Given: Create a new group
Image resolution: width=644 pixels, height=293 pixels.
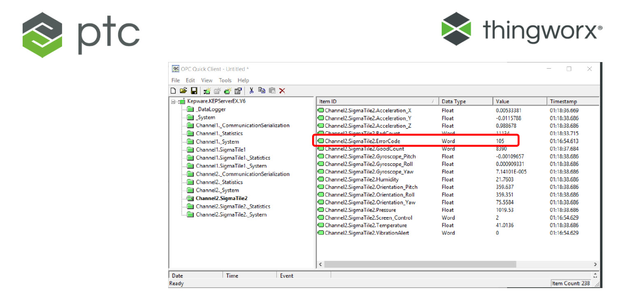Looking at the screenshot, I should (x=217, y=90).
